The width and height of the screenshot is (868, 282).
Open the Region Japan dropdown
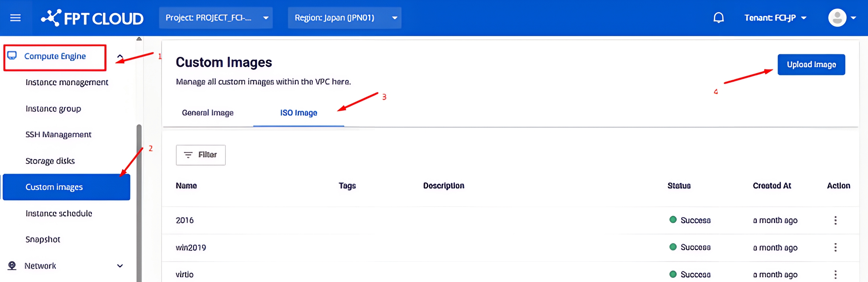(x=344, y=18)
